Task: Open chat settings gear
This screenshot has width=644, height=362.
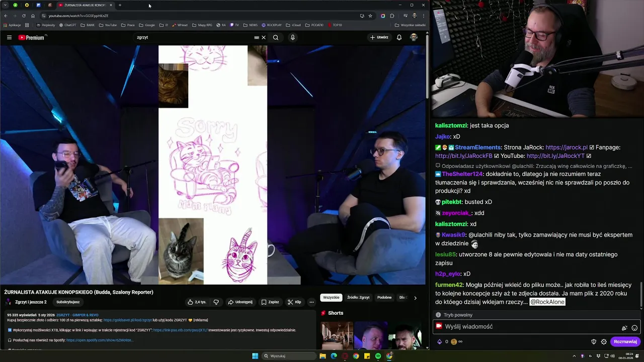Action: (604, 342)
